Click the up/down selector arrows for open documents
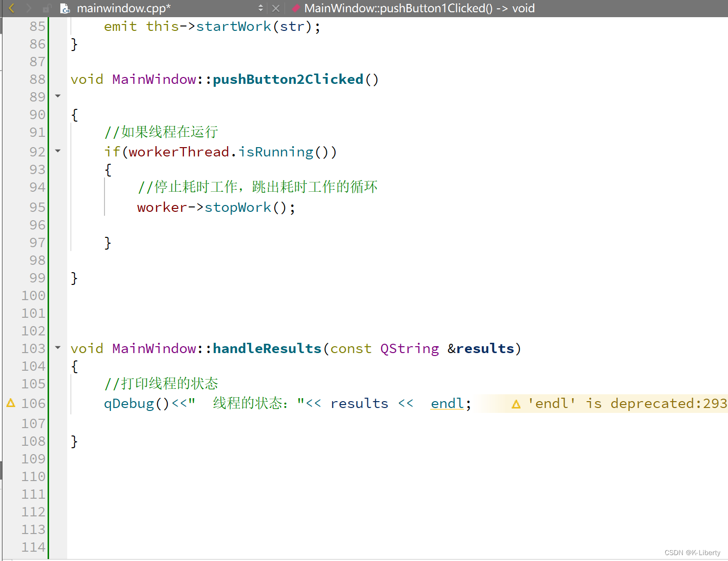This screenshot has width=728, height=561. click(x=260, y=8)
